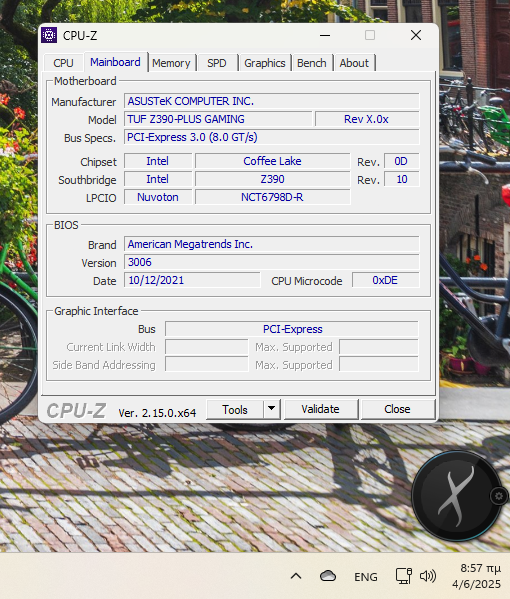This screenshot has width=510, height=599.
Task: Click the BIOS date 10/12/2021
Action: [192, 280]
